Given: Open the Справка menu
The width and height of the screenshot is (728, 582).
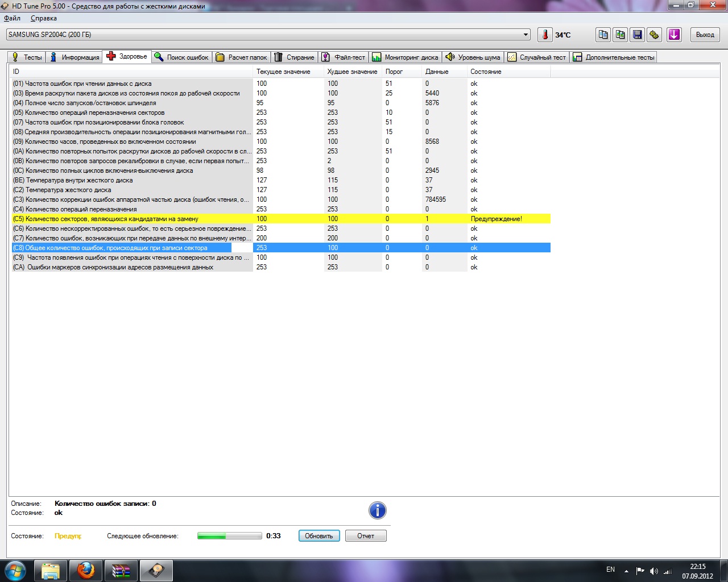Looking at the screenshot, I should [x=44, y=18].
